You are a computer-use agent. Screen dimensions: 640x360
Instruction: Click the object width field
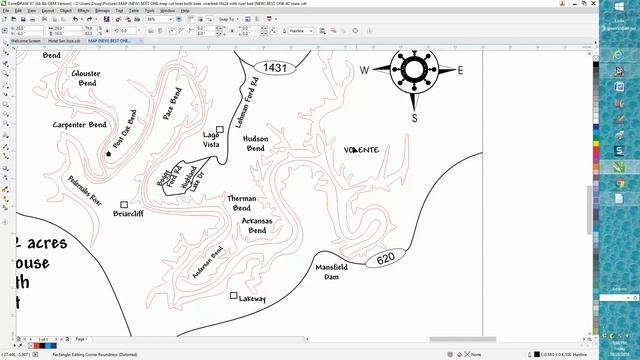point(68,28)
